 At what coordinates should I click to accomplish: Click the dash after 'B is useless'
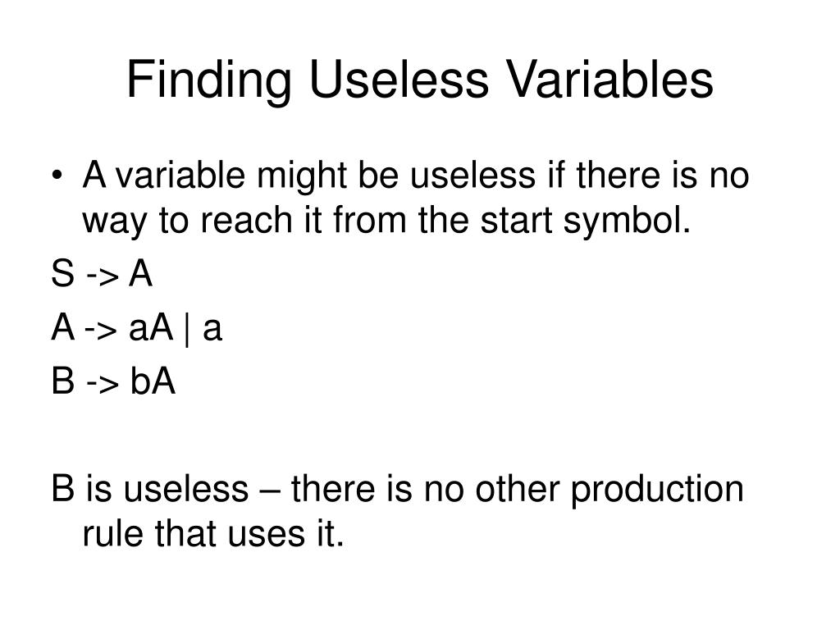point(270,491)
